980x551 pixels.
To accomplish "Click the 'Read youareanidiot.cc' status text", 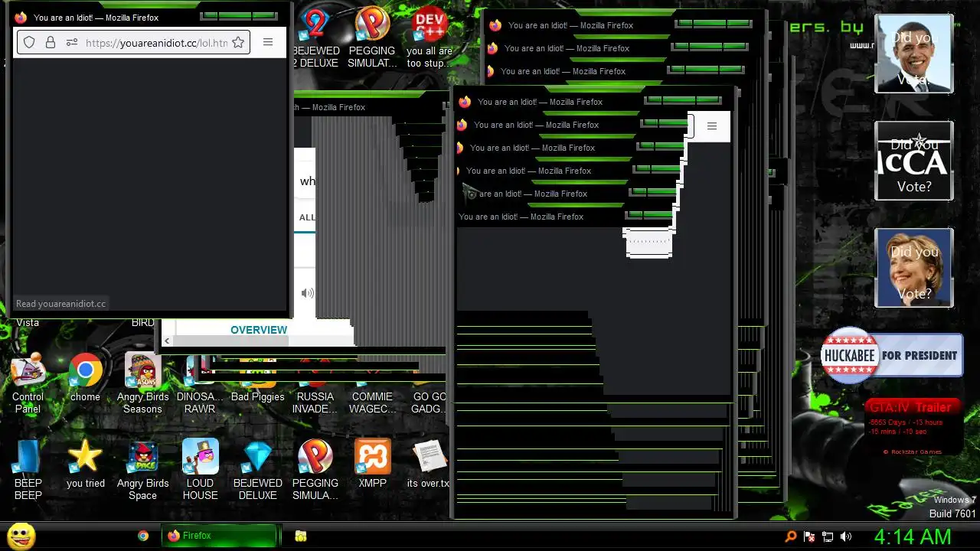I will 61,304.
